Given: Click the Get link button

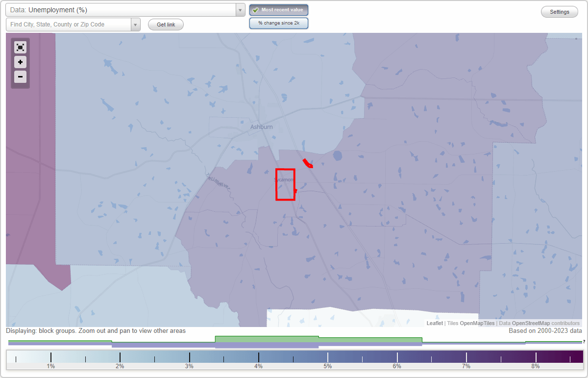Looking at the screenshot, I should click(165, 25).
